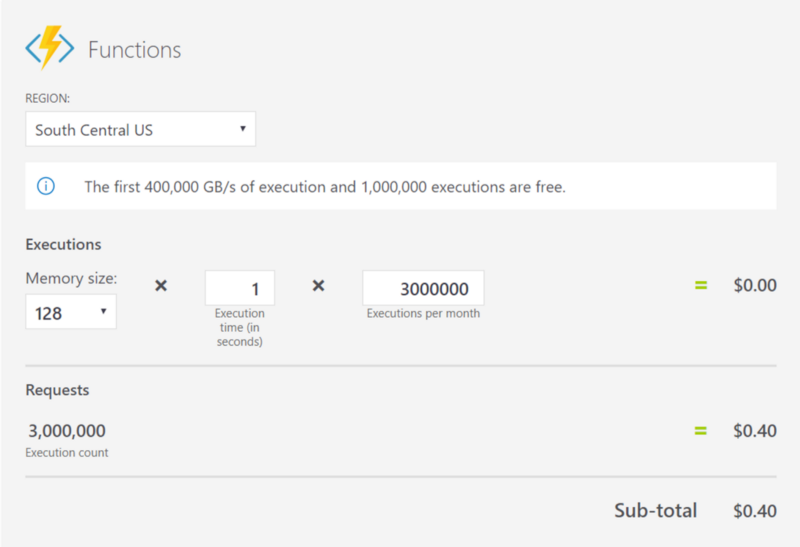
Task: Click the Azure Functions lightning bolt icon
Action: [50, 48]
